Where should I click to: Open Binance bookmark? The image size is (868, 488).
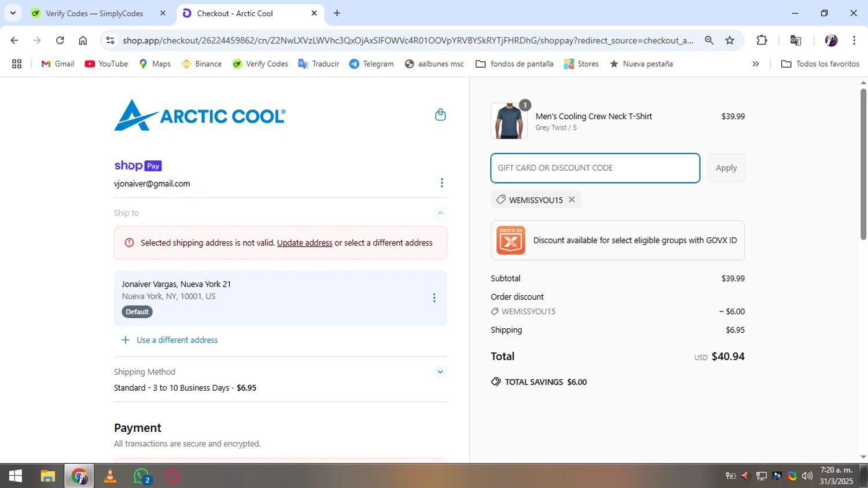pos(201,64)
